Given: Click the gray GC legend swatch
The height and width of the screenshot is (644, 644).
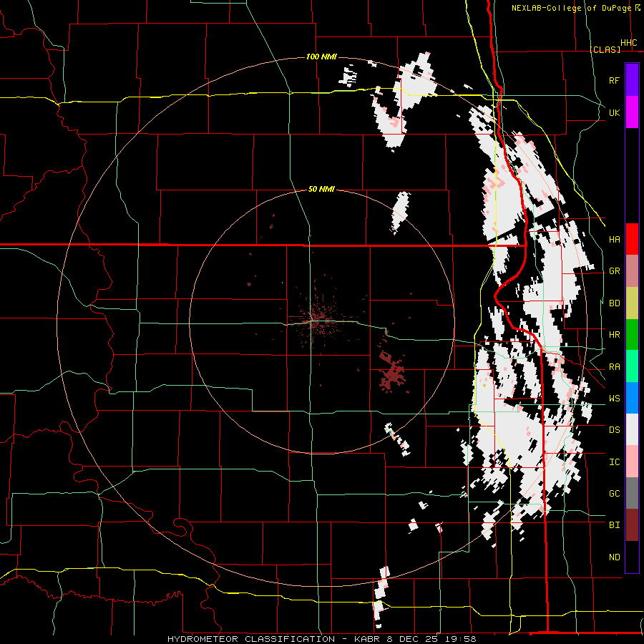Looking at the screenshot, I should 632,493.
